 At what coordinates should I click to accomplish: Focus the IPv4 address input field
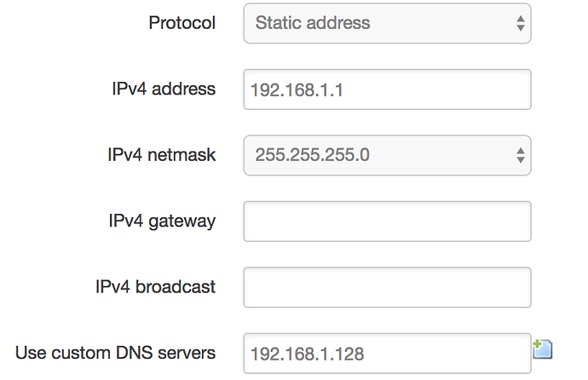(x=387, y=89)
